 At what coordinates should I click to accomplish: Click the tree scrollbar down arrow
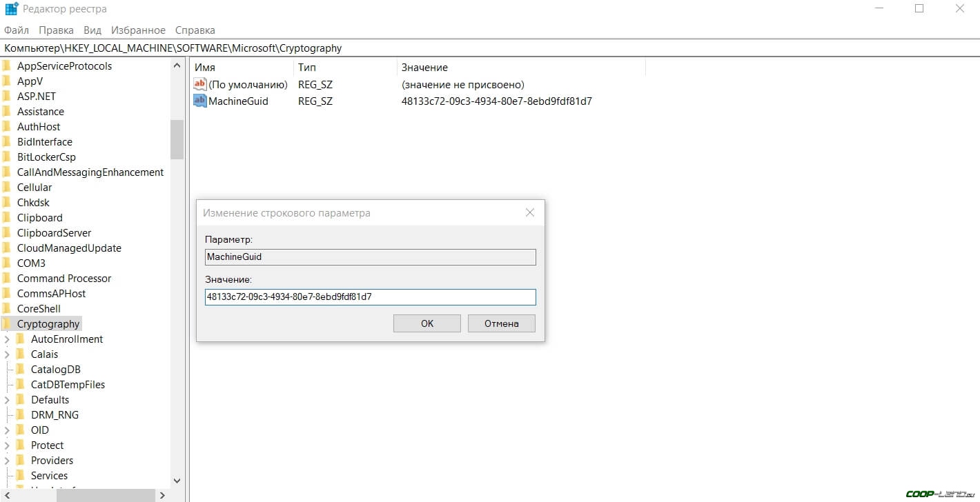pyautogui.click(x=177, y=481)
